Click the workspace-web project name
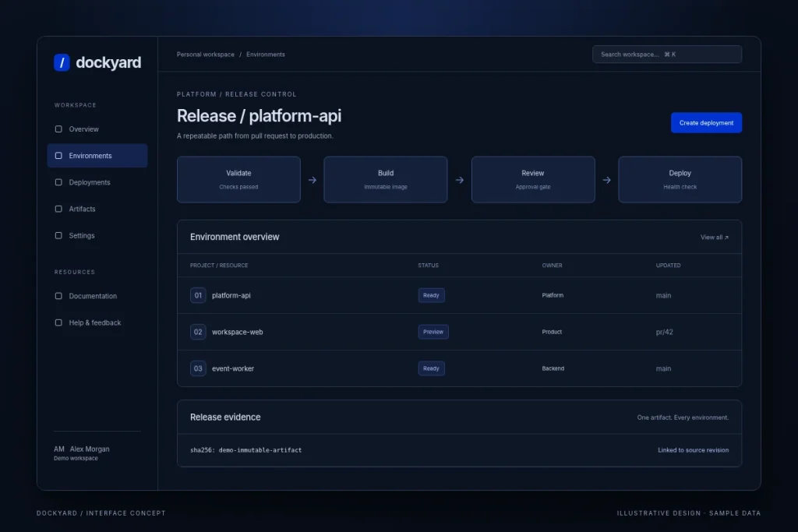Image resolution: width=798 pixels, height=532 pixels. [x=237, y=332]
